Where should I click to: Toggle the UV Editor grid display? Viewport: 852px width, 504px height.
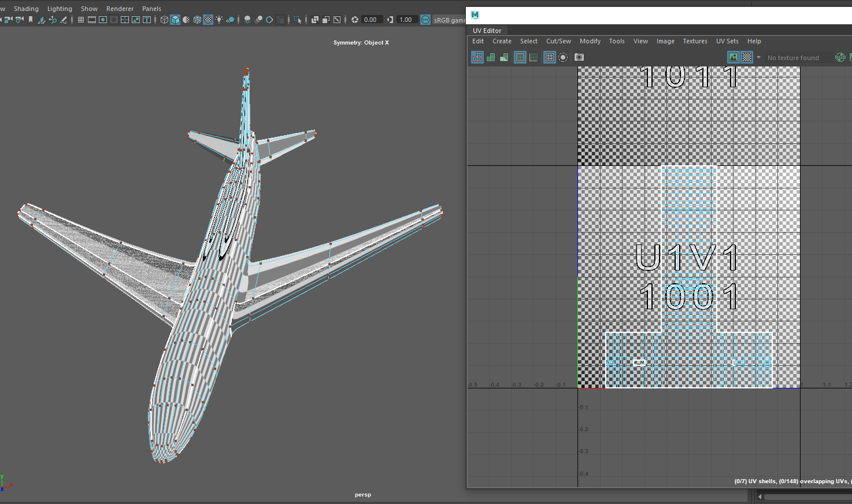coord(550,57)
